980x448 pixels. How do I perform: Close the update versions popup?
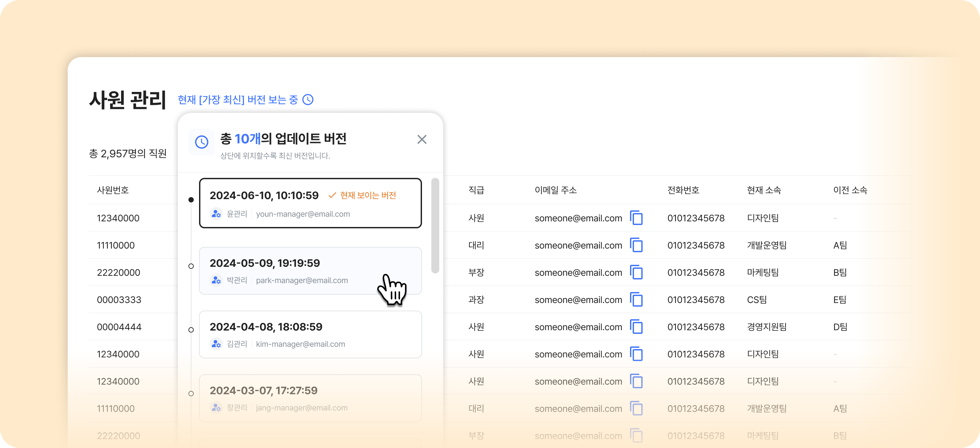[x=422, y=139]
